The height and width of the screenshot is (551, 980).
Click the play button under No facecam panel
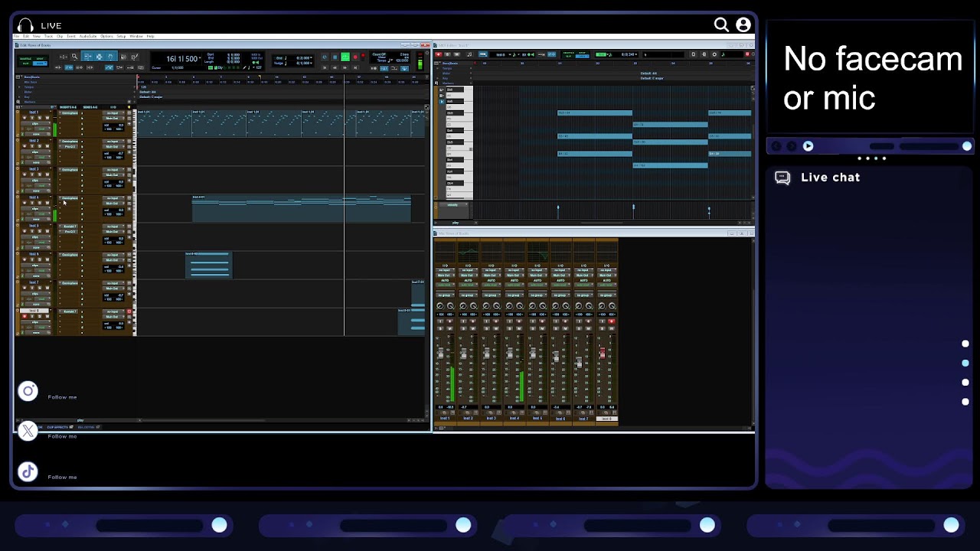coord(808,145)
